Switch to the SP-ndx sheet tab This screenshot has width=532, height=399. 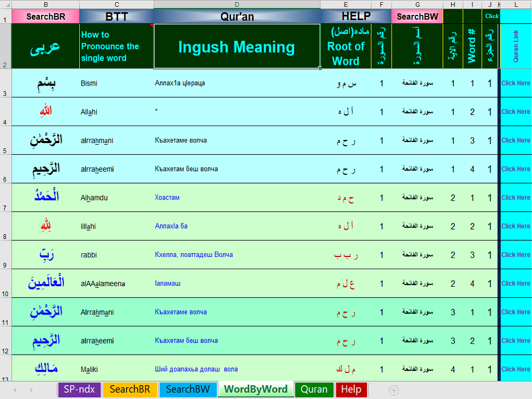pos(79,389)
